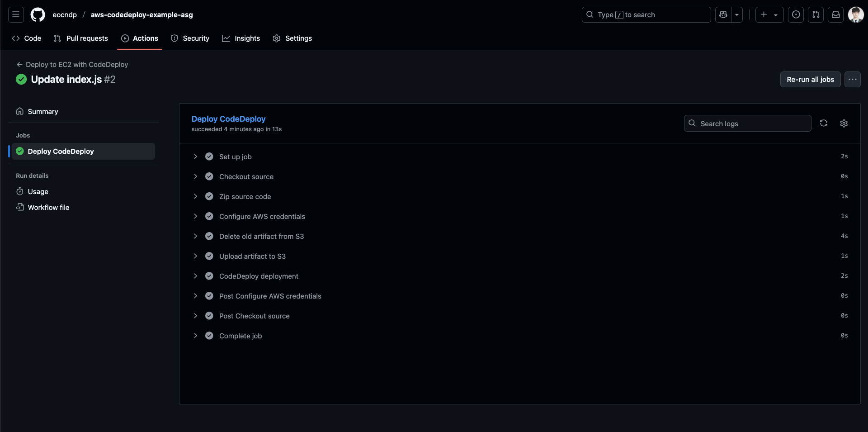Click success check beside Configure AWS credentials
The height and width of the screenshot is (432, 868).
point(209,216)
